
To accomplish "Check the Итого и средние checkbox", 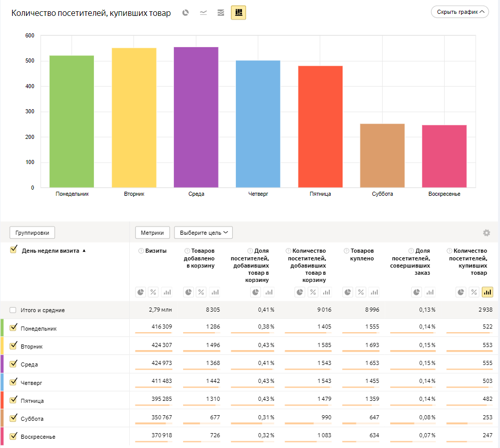I will coord(13,310).
